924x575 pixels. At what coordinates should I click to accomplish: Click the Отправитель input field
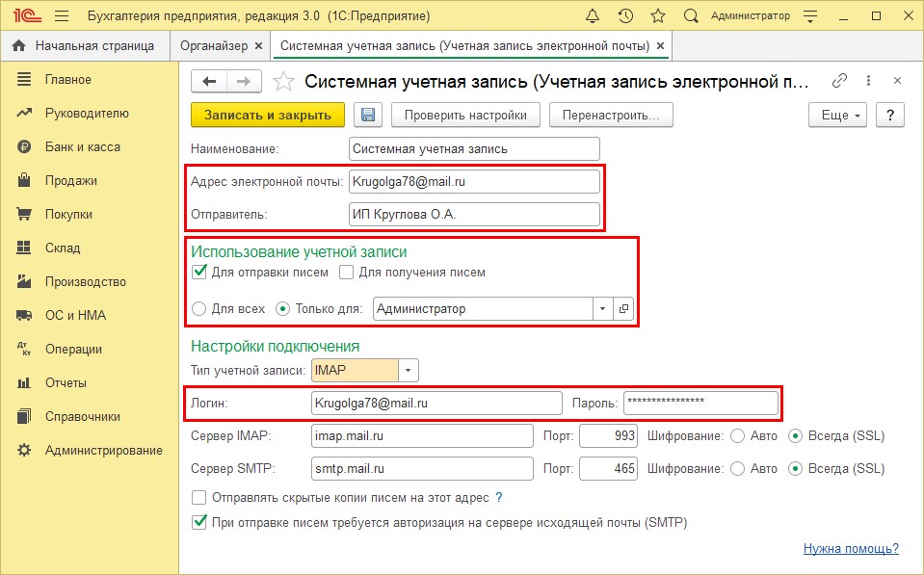pyautogui.click(x=474, y=215)
